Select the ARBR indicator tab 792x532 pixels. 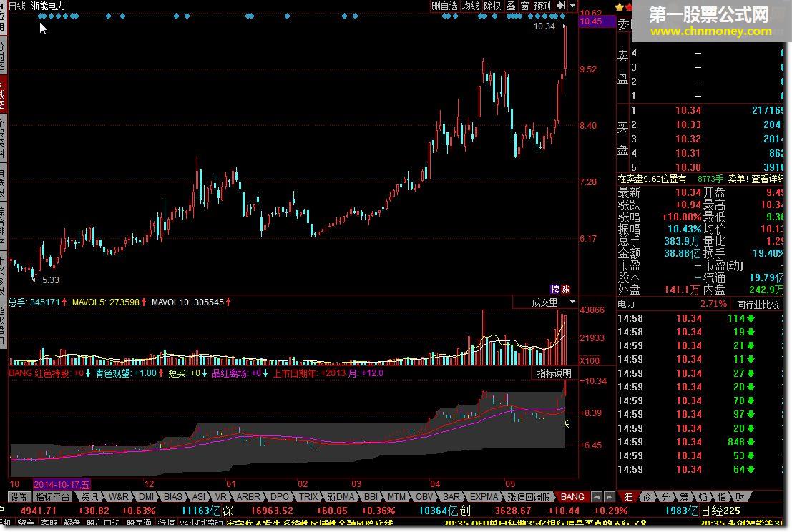248,497
